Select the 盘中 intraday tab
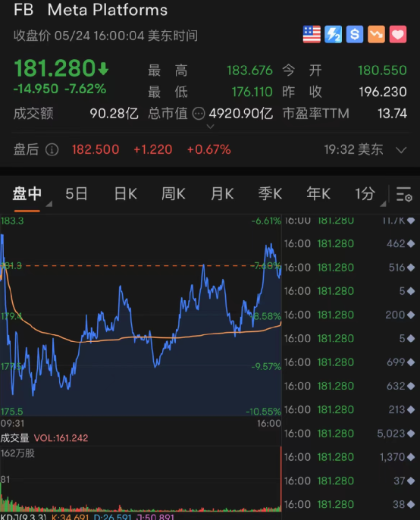Screen dimensions: 420x520 pos(27,194)
